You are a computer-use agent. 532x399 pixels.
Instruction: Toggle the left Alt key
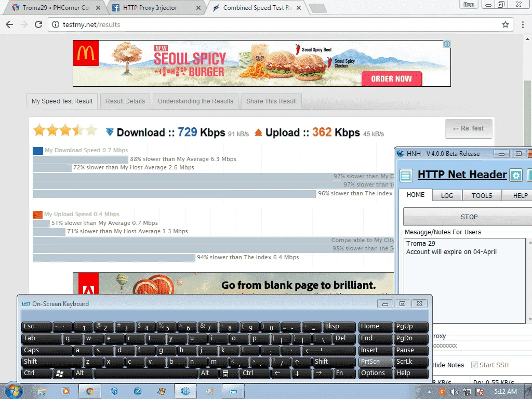pos(84,373)
